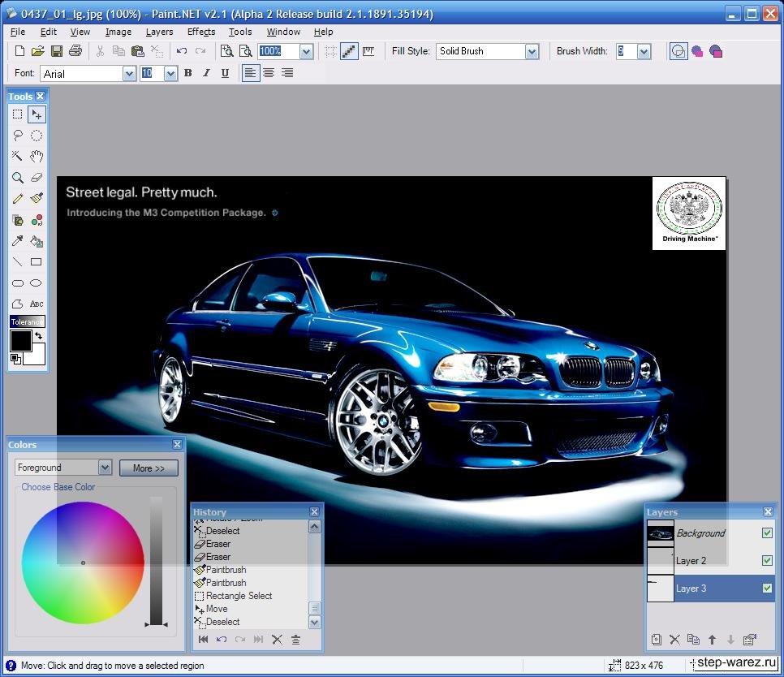Uncheck Layer 2 visibility checkbox
The height and width of the screenshot is (677, 784).
(767, 561)
